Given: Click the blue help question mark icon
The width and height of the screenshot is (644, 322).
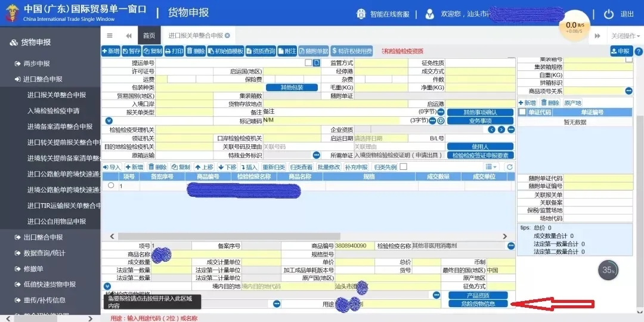Looking at the screenshot, I should [x=637, y=51].
